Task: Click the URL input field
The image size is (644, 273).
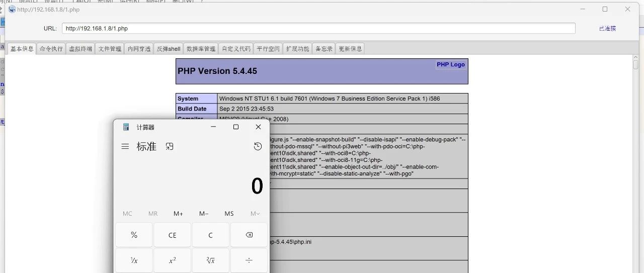Action: point(318,29)
